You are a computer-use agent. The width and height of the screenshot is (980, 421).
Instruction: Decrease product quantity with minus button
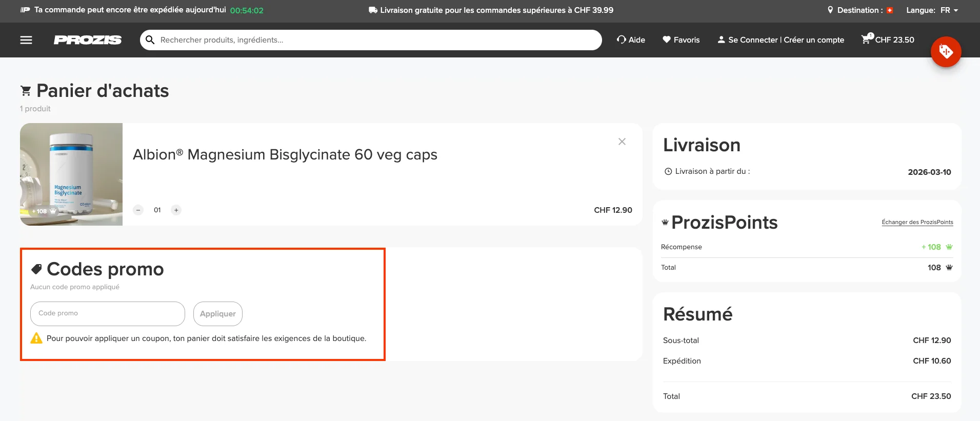(138, 210)
